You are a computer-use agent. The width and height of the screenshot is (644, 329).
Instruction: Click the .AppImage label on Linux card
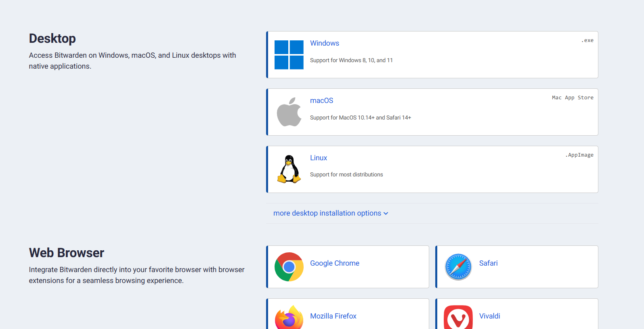pyautogui.click(x=579, y=155)
